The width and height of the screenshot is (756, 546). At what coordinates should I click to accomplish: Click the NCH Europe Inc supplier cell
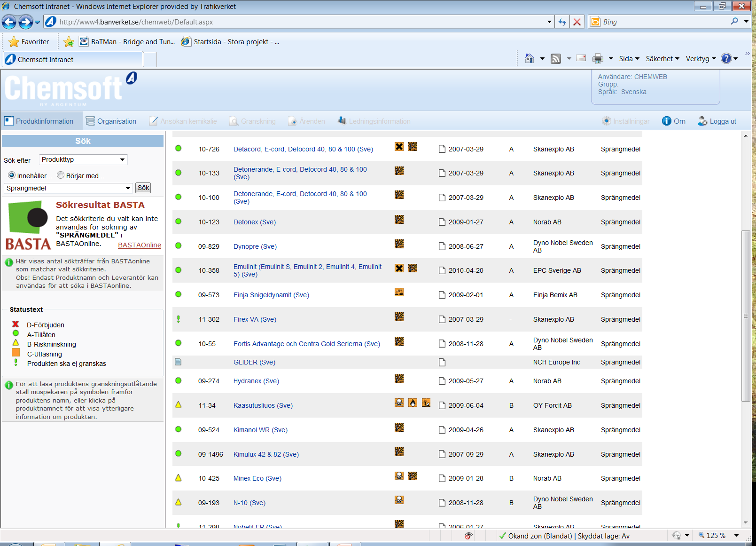(556, 362)
